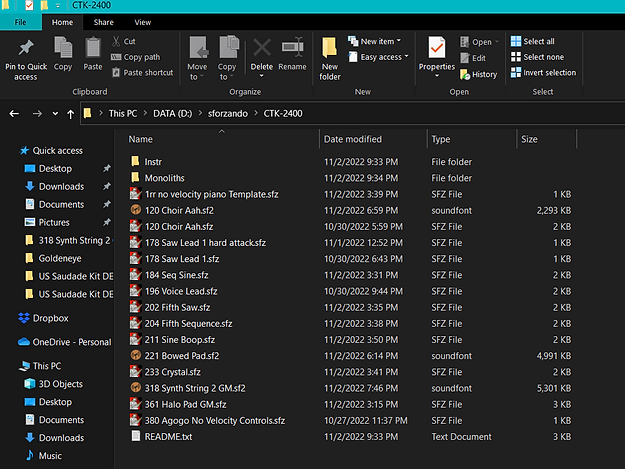The width and height of the screenshot is (625, 469).
Task: Select 178 Saw Lead 1 hard attack.sfz
Action: coord(205,243)
